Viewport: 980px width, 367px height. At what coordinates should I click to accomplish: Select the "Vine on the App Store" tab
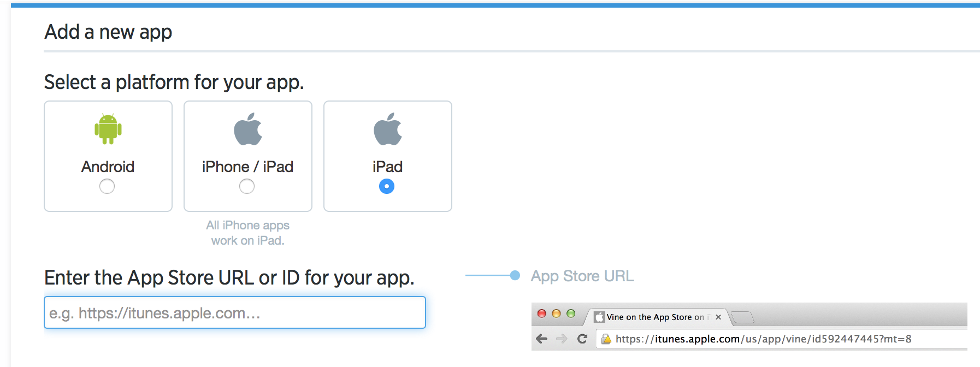(x=657, y=317)
